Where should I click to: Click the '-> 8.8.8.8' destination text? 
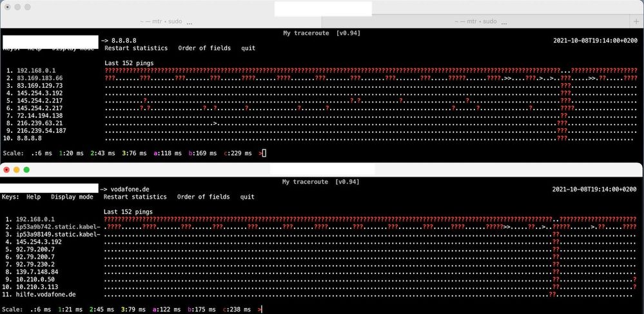pyautogui.click(x=118, y=41)
